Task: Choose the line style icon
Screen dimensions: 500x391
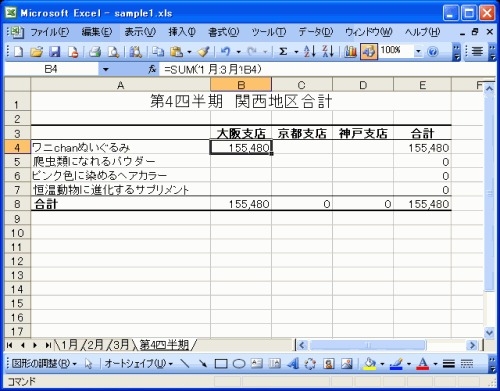Action: (x=449, y=364)
